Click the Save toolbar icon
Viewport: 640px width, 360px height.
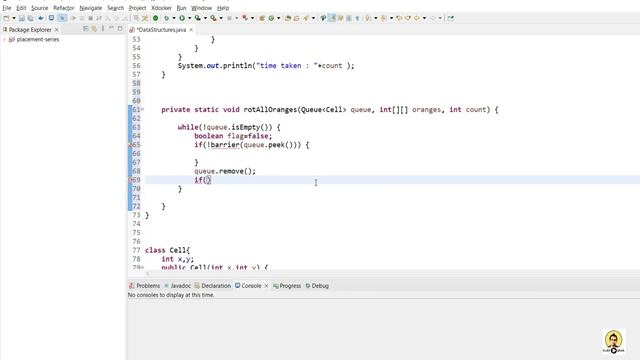point(22,18)
